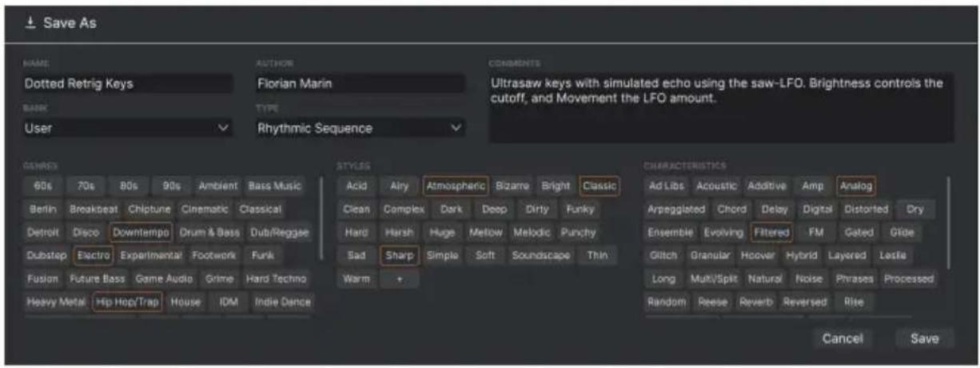Select the Multi/Split characteristic tag
Viewport: 980px width, 368px height.
[714, 279]
